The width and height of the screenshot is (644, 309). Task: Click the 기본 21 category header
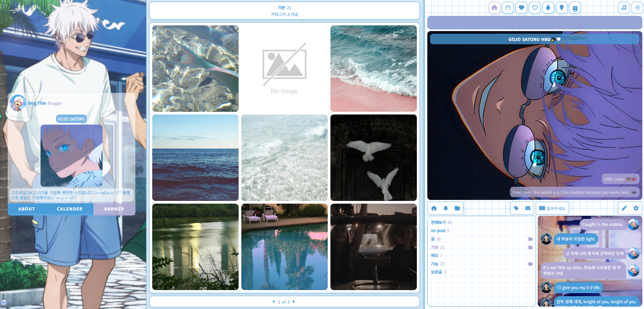284,7
